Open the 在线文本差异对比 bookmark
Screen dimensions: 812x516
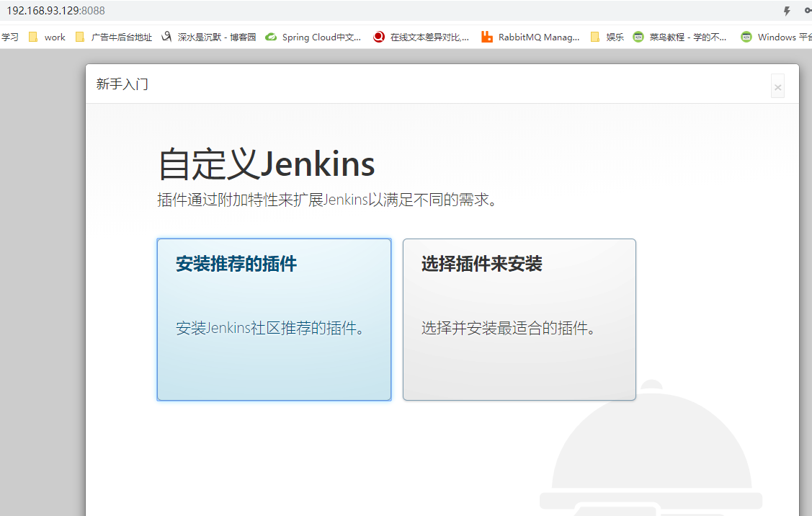click(421, 37)
